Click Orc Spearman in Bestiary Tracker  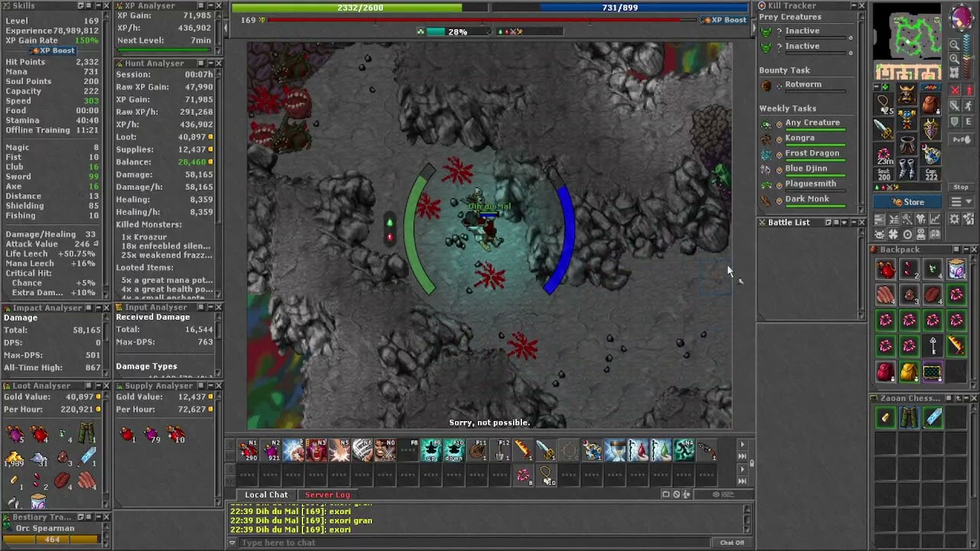45,528
